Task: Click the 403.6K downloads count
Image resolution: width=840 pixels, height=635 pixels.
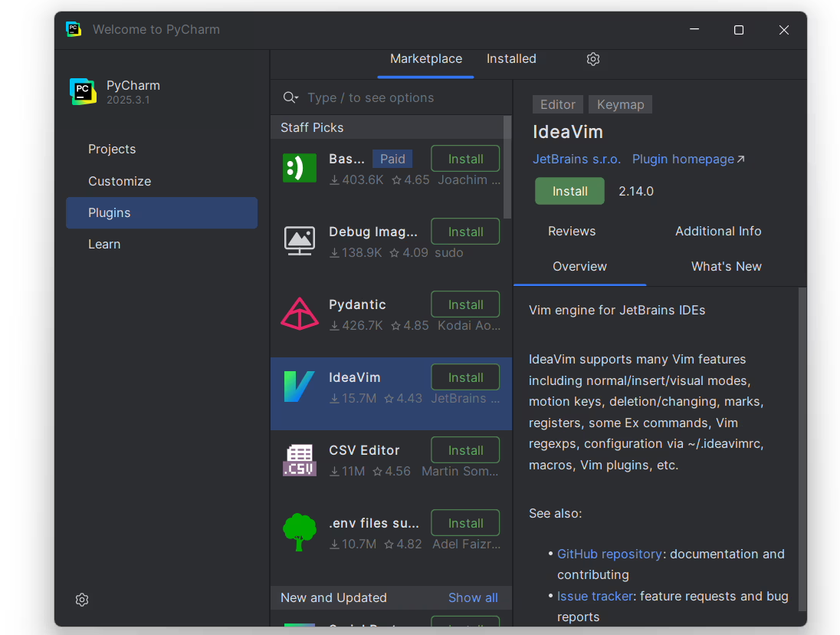Action: point(357,180)
